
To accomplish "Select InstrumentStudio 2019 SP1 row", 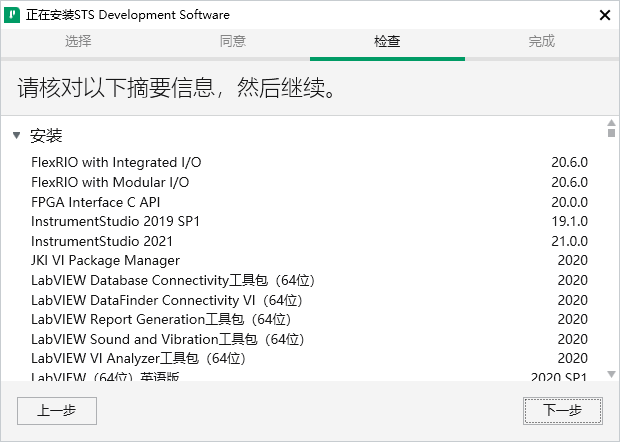I will [x=309, y=221].
